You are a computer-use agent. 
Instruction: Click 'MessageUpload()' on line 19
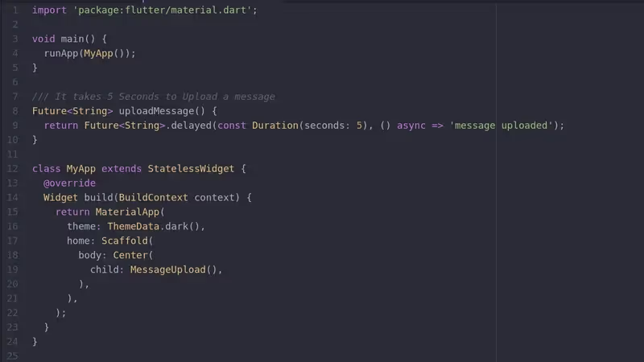[173, 269]
